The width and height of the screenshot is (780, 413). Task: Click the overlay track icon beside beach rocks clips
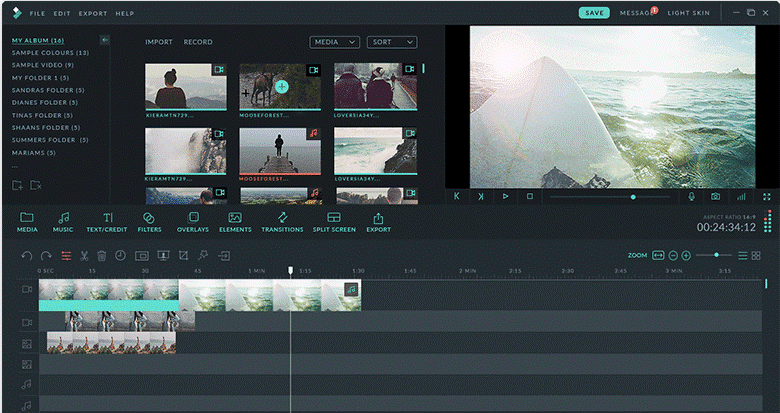pyautogui.click(x=27, y=344)
